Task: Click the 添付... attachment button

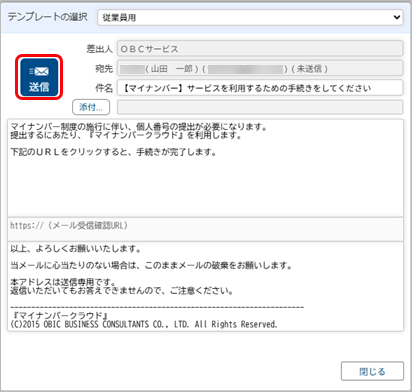Action: tap(91, 107)
